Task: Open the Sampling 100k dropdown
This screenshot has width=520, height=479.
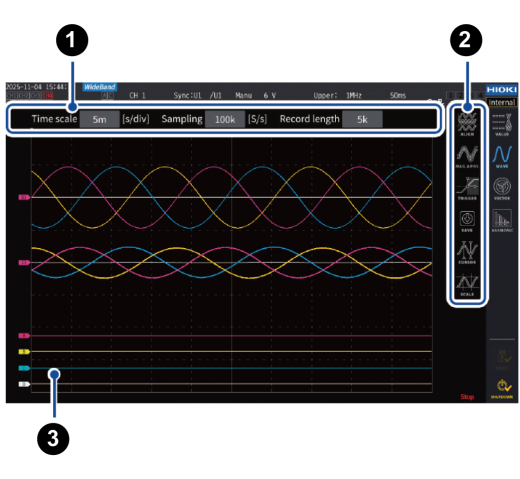Action: [x=225, y=119]
